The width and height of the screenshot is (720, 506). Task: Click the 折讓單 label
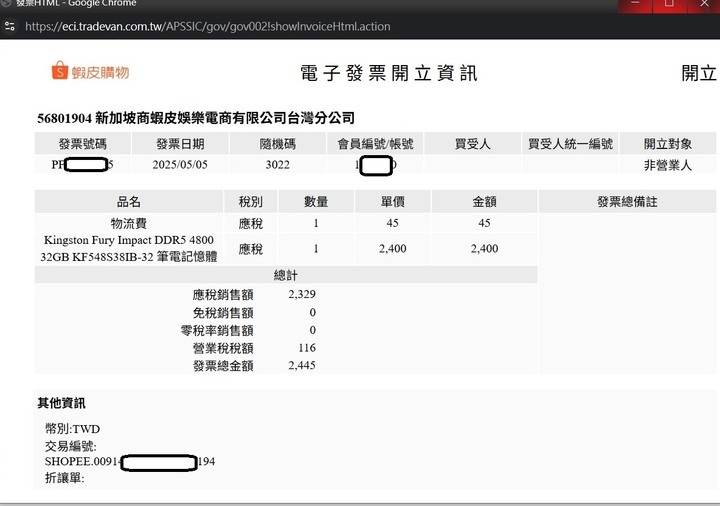pyautogui.click(x=65, y=478)
